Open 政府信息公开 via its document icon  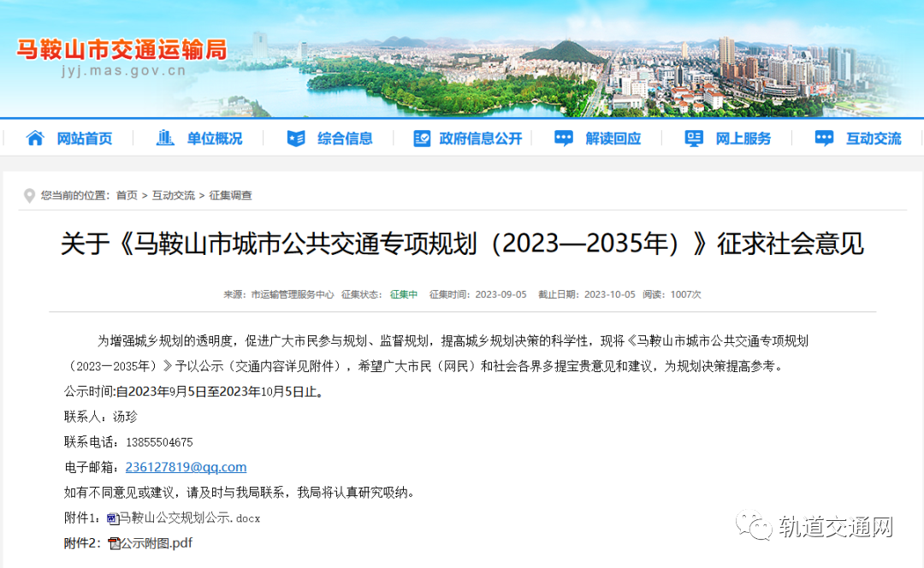coord(421,138)
